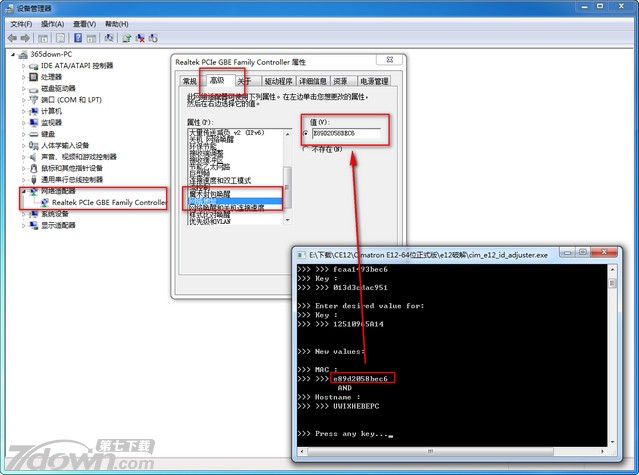Viewport: 639px width, 475px height.
Task: Click the 系统设备 system devices icon
Action: click(33, 214)
